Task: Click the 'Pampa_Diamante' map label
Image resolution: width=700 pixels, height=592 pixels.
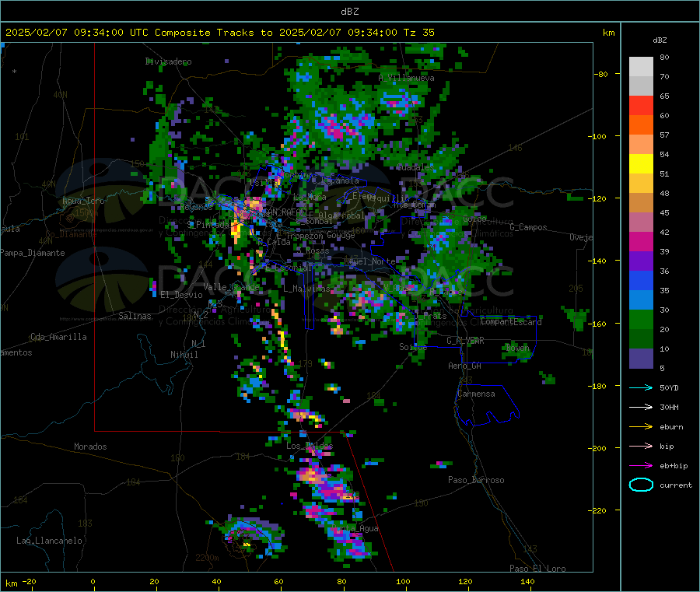Action: pos(32,253)
